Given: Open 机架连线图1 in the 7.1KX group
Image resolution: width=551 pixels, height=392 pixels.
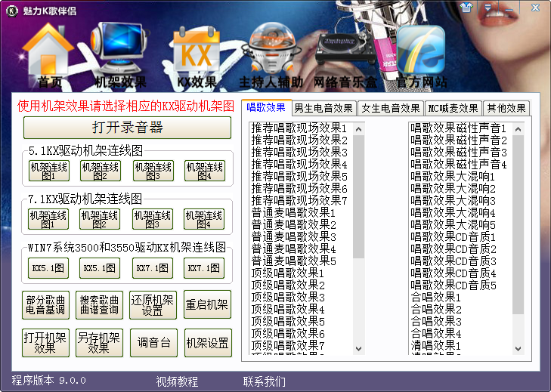Looking at the screenshot, I should (x=48, y=219).
